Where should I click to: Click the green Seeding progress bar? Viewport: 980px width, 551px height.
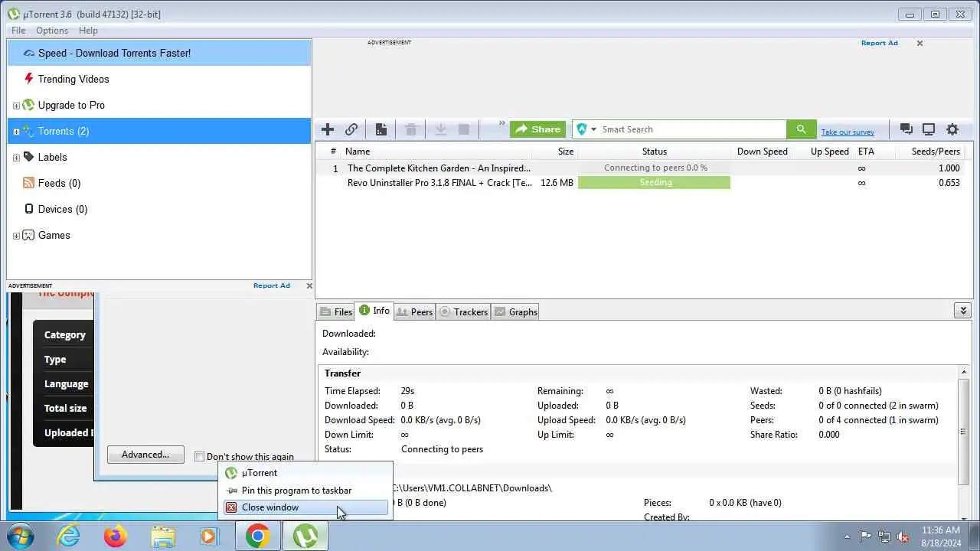(x=655, y=183)
